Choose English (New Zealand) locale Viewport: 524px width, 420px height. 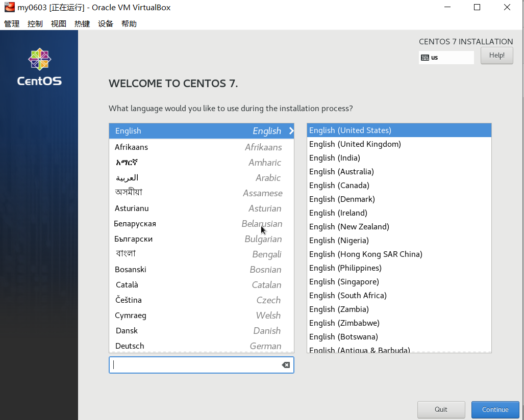(x=399, y=227)
